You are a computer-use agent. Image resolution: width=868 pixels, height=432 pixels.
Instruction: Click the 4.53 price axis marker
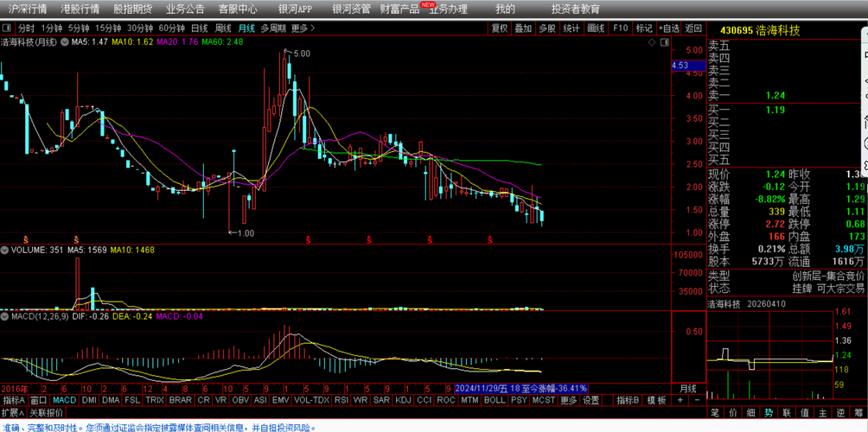(688, 66)
